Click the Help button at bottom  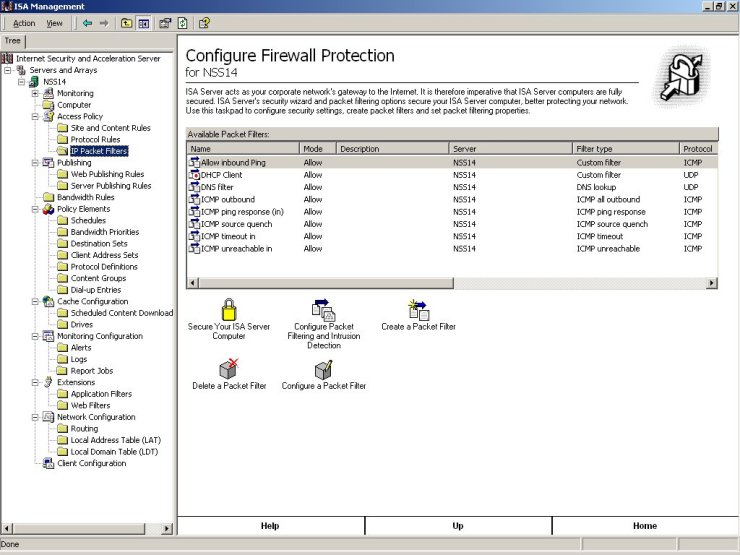(270, 526)
